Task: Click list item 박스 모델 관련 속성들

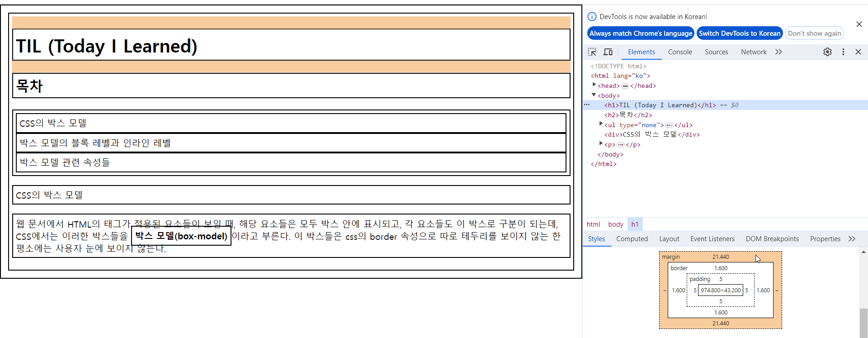Action: click(x=291, y=162)
